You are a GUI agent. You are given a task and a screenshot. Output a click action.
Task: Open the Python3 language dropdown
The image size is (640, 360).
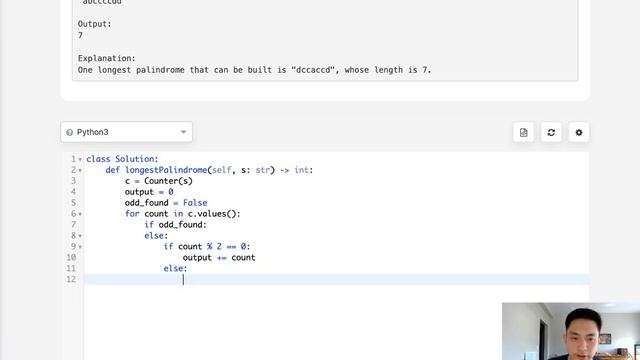coord(127,132)
